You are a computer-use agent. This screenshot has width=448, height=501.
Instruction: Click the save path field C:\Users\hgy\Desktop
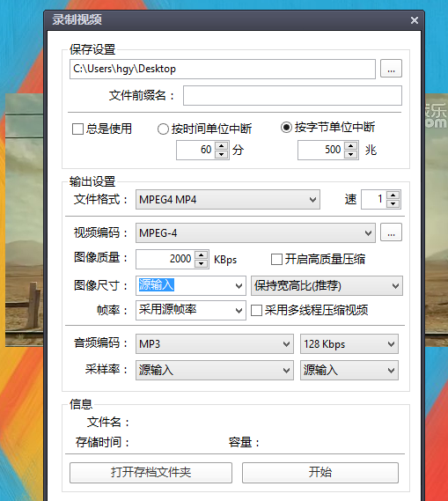pos(223,69)
